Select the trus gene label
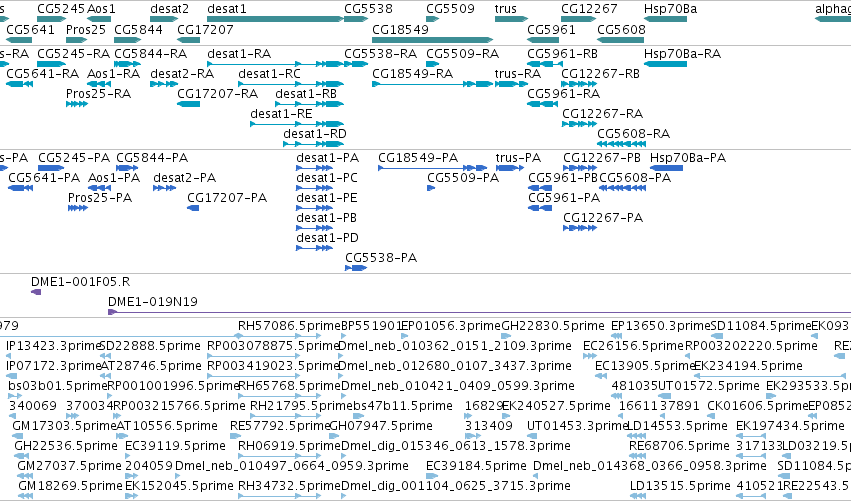This screenshot has width=851, height=501. coord(505,9)
